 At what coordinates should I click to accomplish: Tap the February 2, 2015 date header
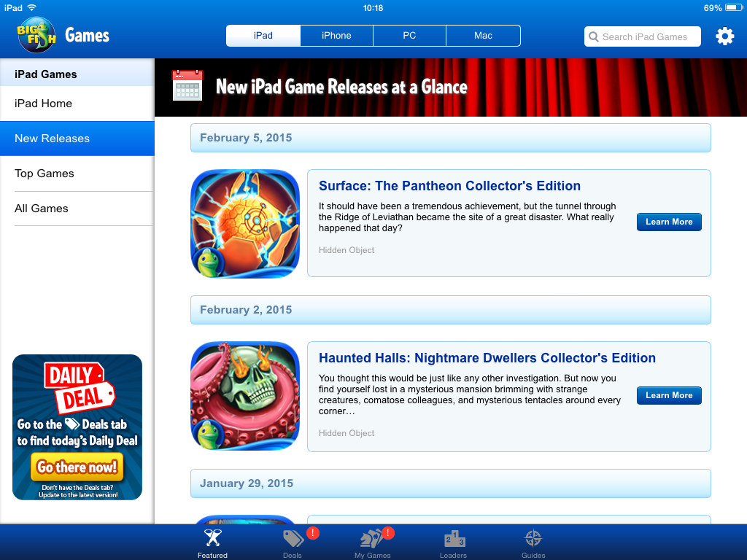coord(450,310)
